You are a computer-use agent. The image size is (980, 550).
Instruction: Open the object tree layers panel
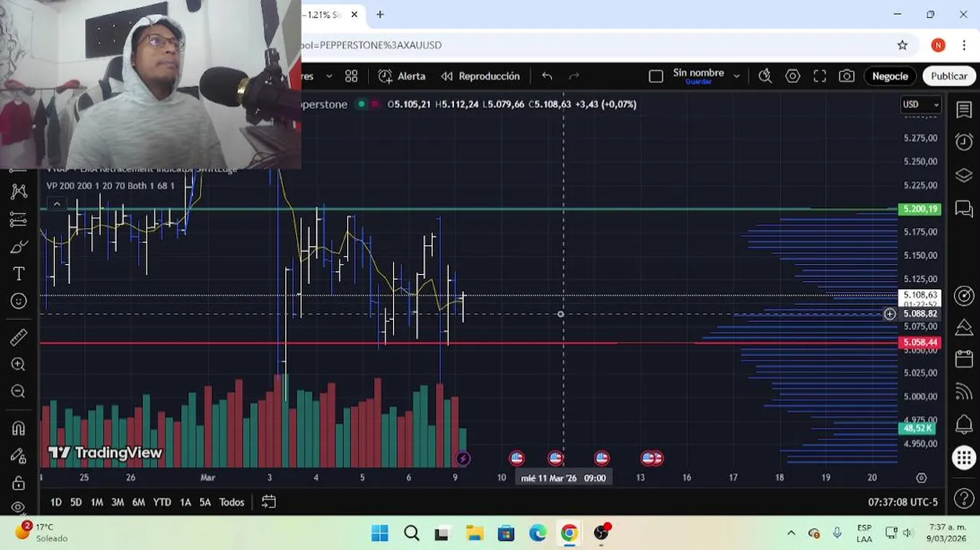964,175
